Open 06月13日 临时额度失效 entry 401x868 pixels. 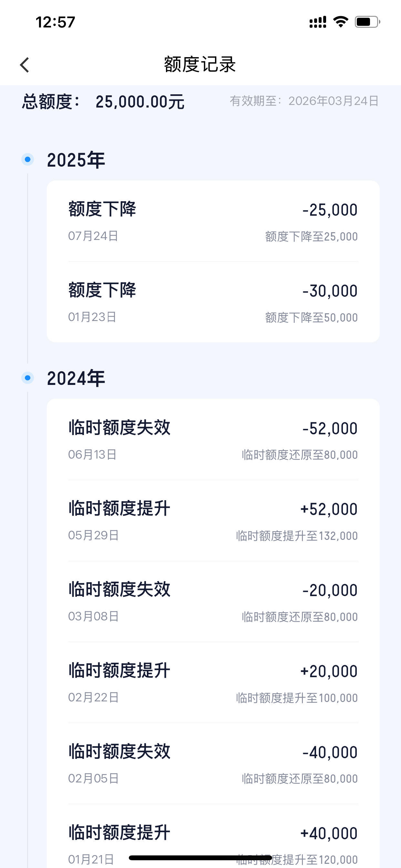coord(213,440)
